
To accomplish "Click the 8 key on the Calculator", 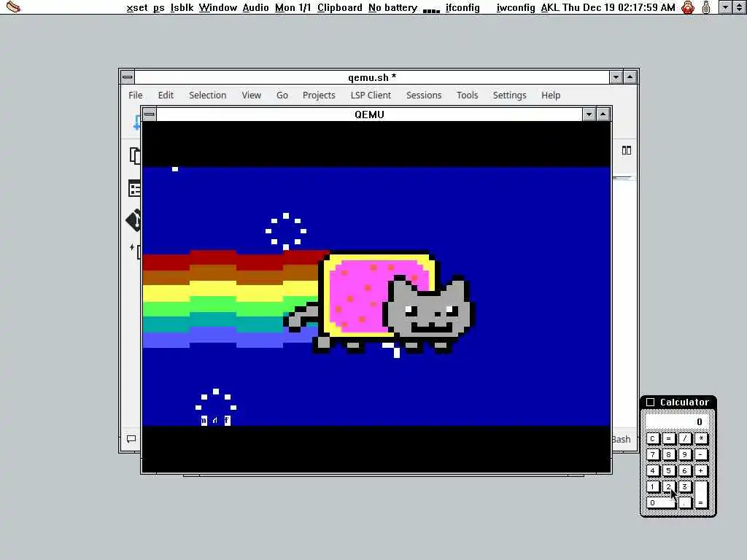I will pos(668,455).
